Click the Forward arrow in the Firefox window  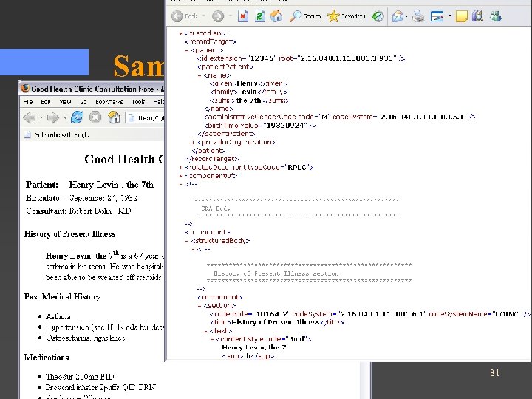click(53, 117)
